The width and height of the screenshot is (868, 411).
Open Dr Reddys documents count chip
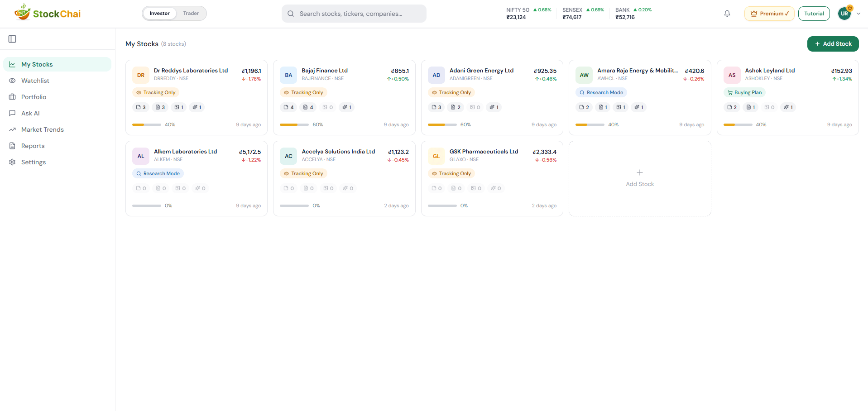[160, 107]
